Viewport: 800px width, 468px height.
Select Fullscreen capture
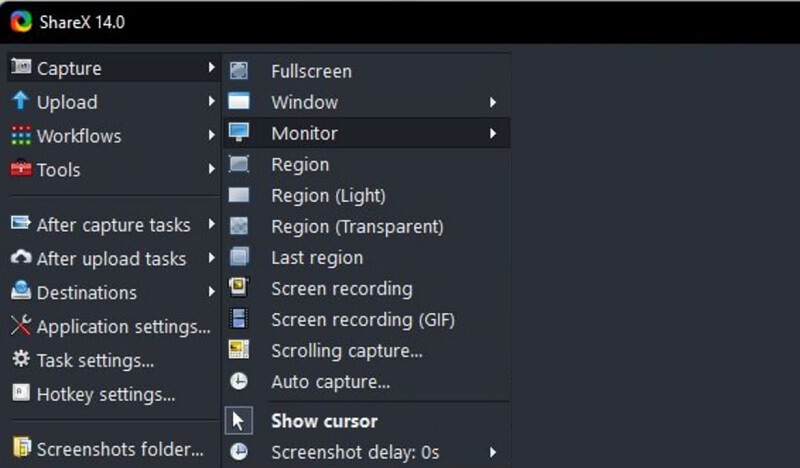click(x=366, y=71)
